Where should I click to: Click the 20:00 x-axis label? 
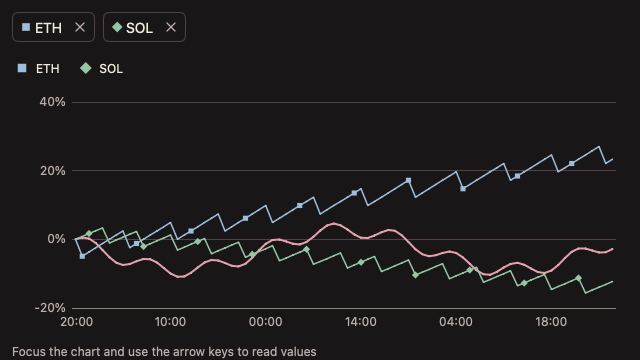coord(76,322)
